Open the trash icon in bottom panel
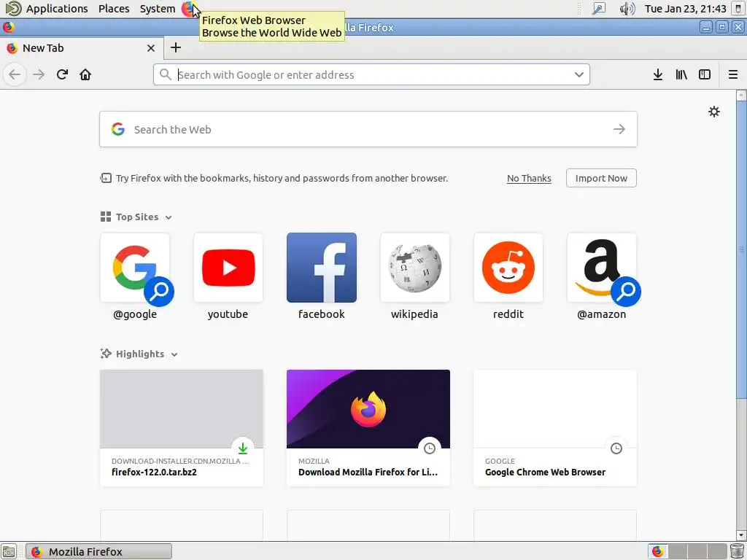 point(737,551)
